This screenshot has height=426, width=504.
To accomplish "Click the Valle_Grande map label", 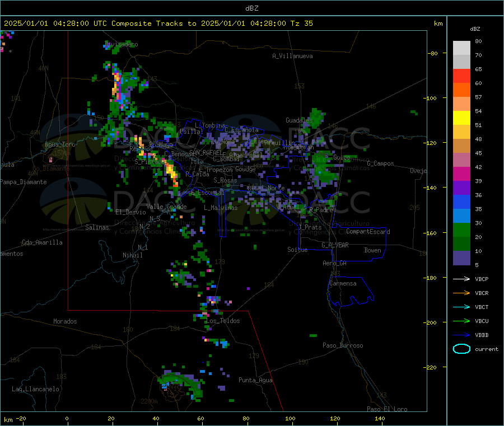I will click(x=166, y=206).
